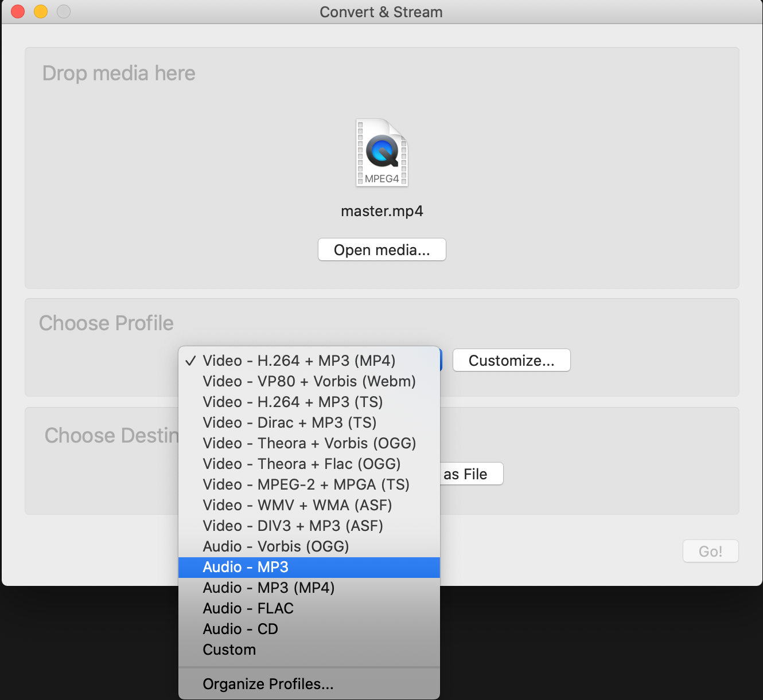
Task: Choose Video - H.264 + MP3 (TS) profile
Action: tap(309, 402)
